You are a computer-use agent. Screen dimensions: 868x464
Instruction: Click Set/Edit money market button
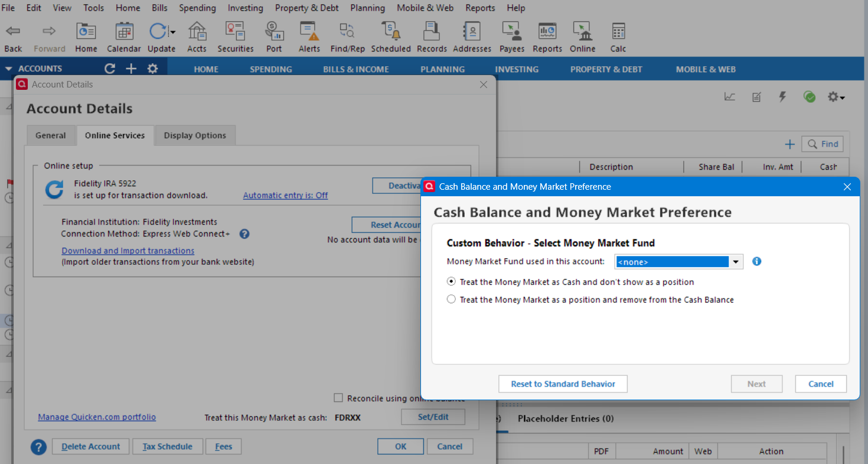(433, 417)
